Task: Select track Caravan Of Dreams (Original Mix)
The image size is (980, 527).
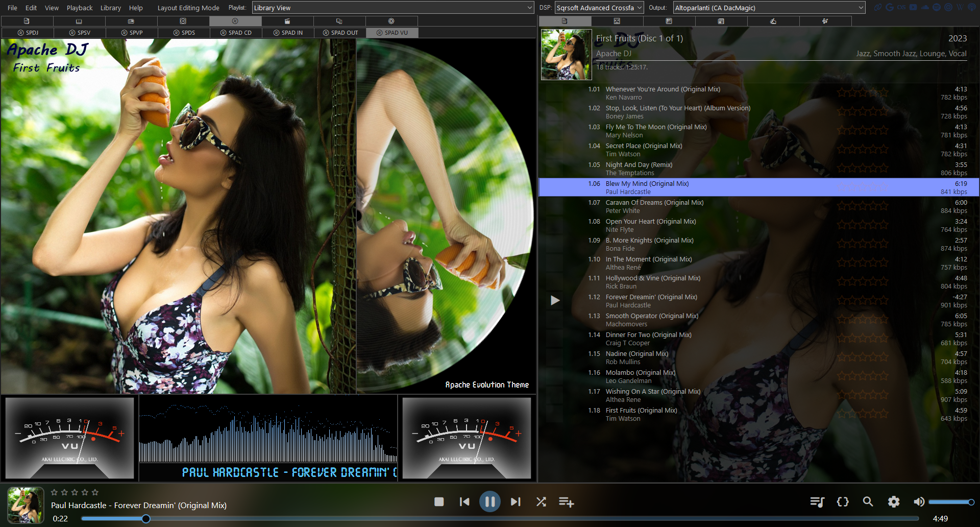Action: (x=759, y=206)
